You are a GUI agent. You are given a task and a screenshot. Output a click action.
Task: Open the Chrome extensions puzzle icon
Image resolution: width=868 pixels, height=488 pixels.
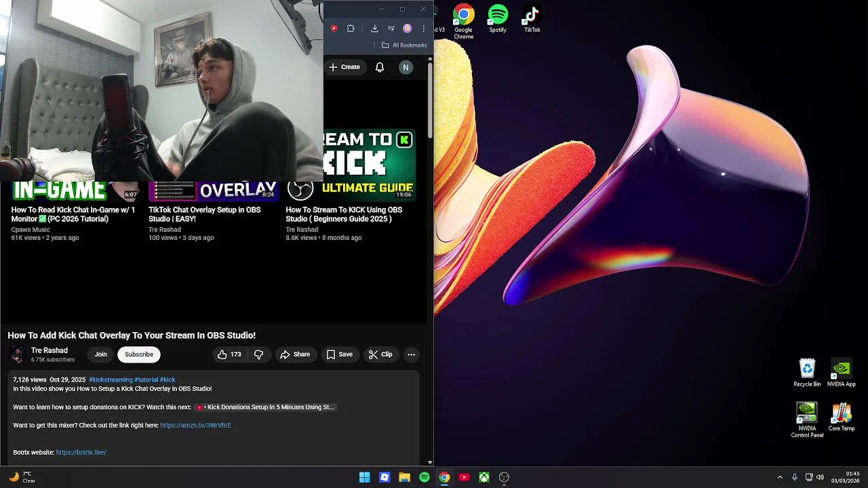pos(351,28)
